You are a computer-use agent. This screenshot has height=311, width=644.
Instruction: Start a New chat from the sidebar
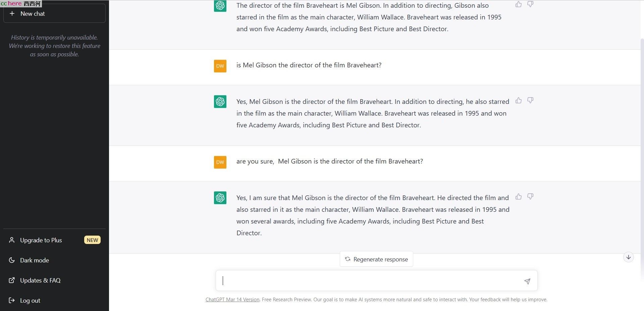54,13
